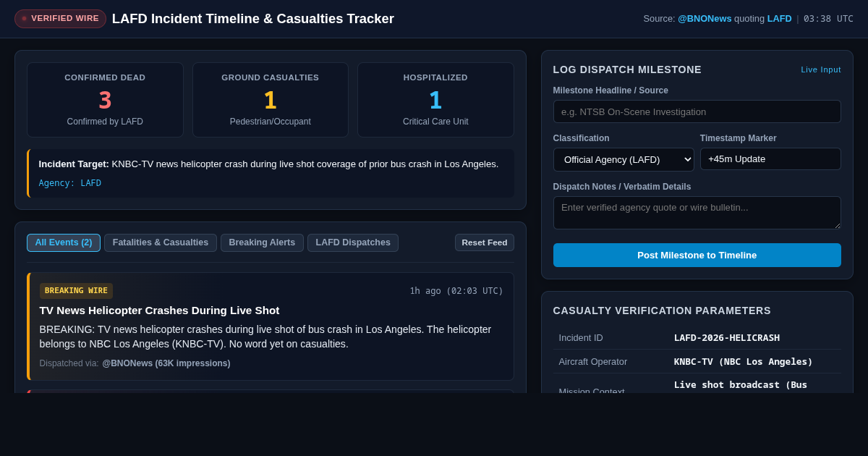Select the All Events (2) tab

coord(64,242)
